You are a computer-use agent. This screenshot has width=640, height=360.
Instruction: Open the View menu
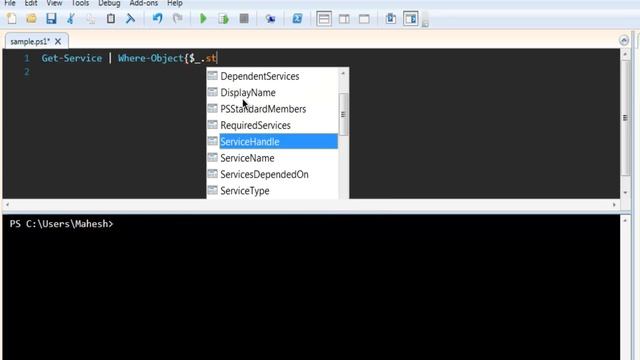pyautogui.click(x=54, y=3)
